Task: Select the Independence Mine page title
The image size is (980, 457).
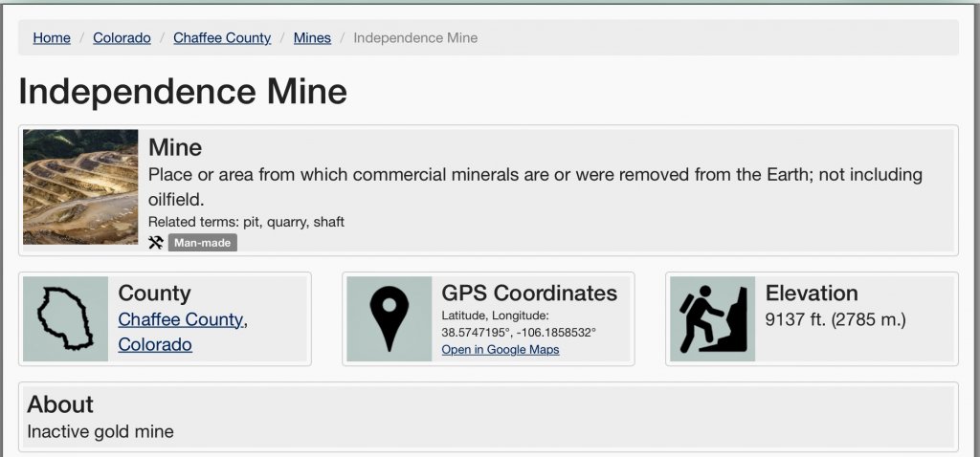Action: click(183, 92)
